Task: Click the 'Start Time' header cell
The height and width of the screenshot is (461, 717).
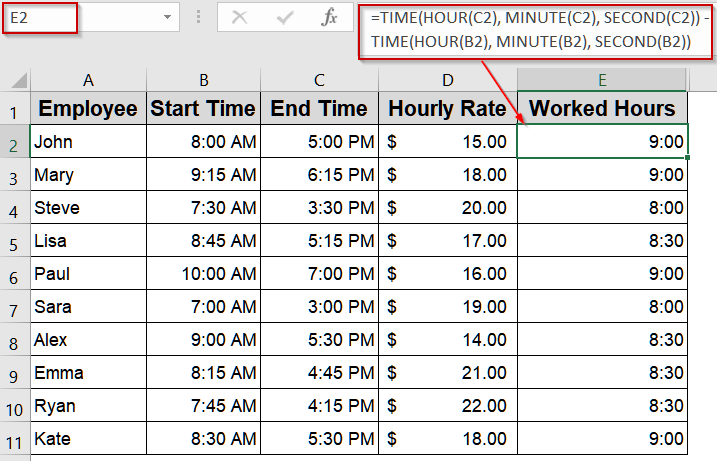Action: 203,108
